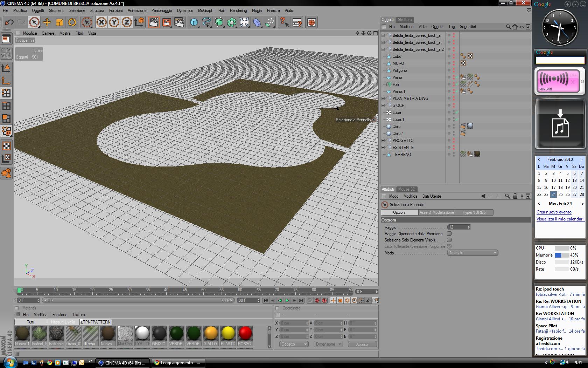
Task: Select the Move tool in top toolbar
Action: coord(47,22)
